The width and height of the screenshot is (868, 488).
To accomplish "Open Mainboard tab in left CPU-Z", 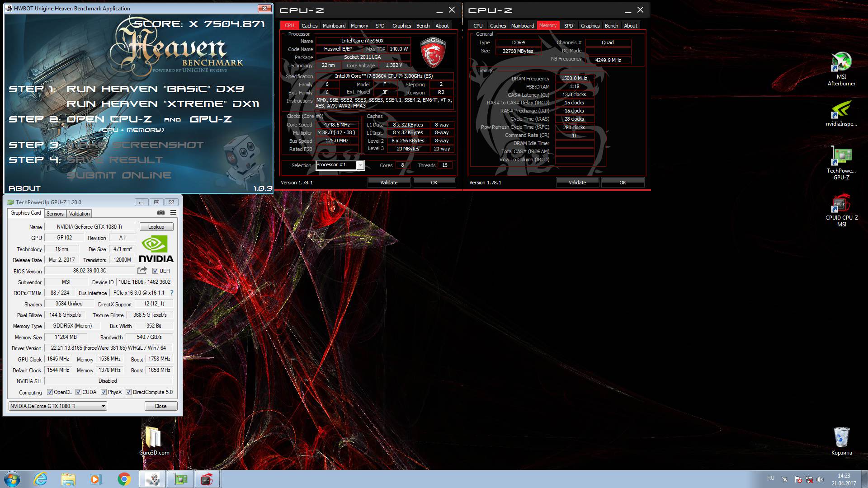I will click(x=334, y=26).
